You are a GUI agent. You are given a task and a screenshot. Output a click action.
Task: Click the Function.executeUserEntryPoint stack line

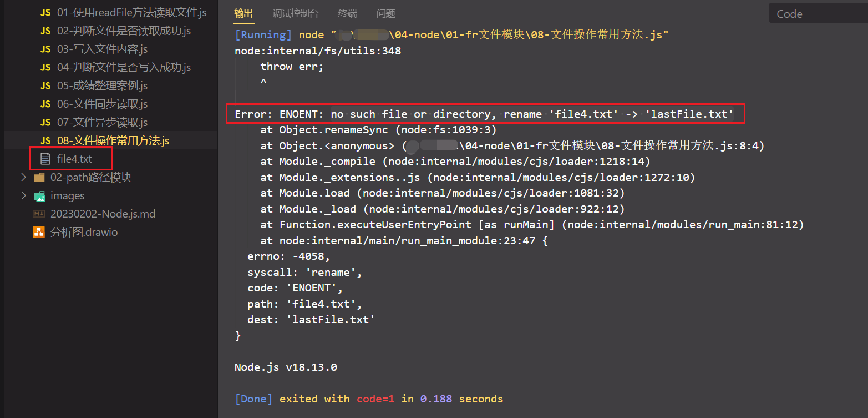pos(532,225)
